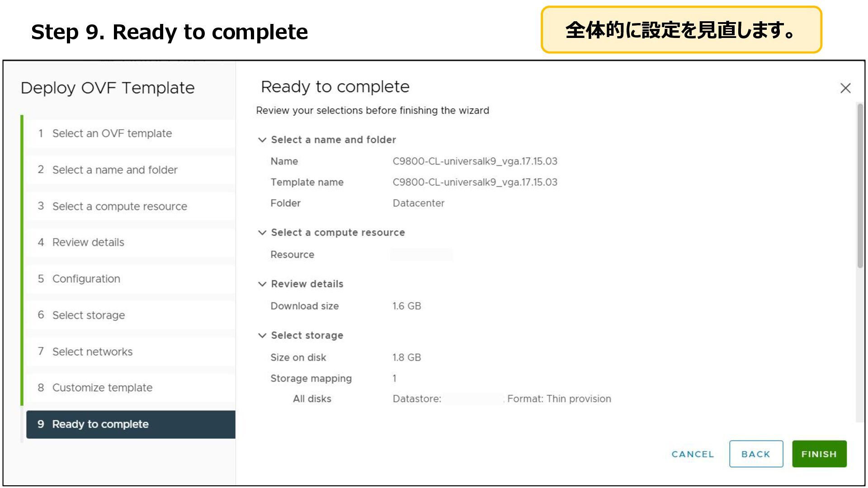Collapse the 'Select a name and folder' section

[x=262, y=140]
